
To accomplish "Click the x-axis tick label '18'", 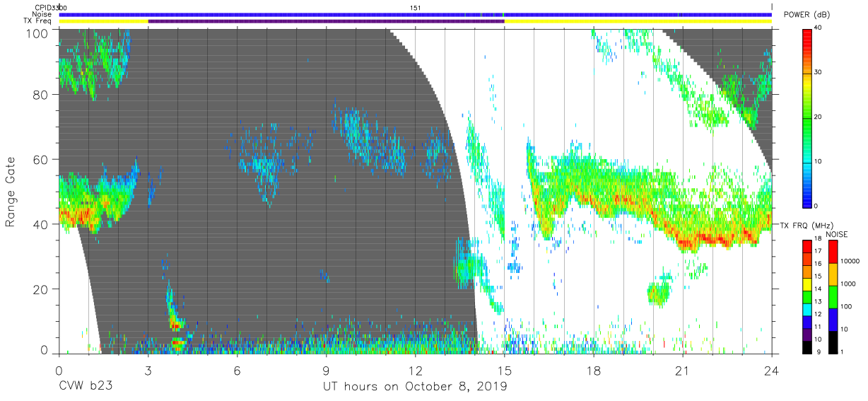I will tap(593, 369).
